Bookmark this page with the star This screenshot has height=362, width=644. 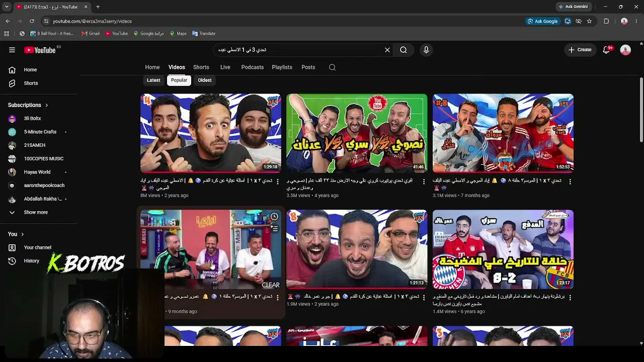[x=589, y=21]
